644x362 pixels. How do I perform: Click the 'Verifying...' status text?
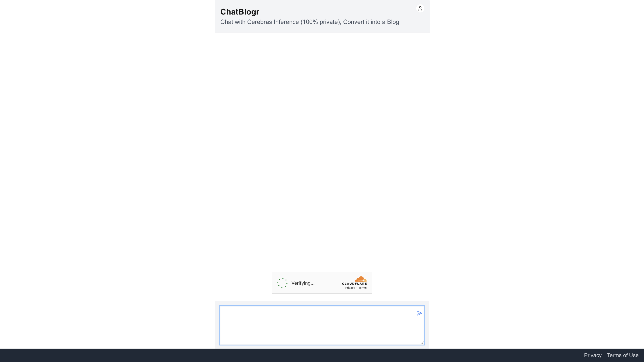click(303, 283)
